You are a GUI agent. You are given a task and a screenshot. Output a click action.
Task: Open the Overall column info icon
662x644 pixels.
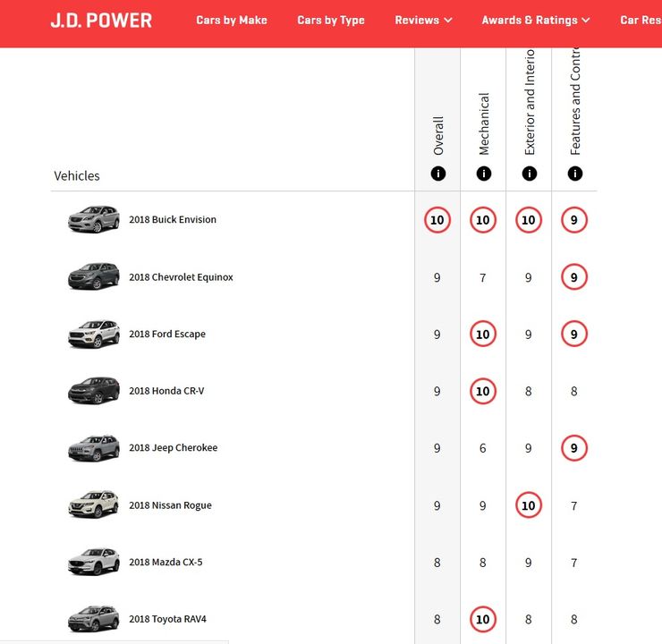coord(437,174)
